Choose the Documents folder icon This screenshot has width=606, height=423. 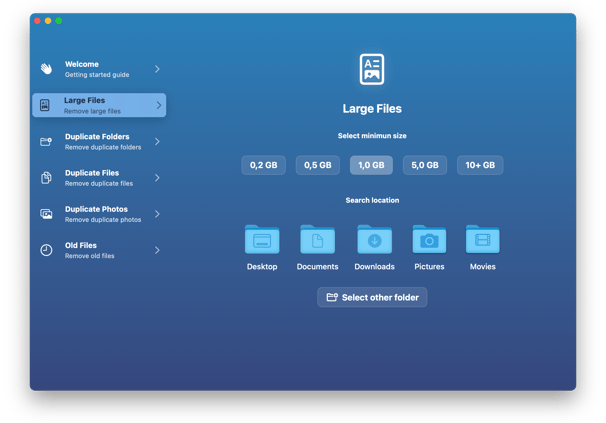tap(317, 239)
